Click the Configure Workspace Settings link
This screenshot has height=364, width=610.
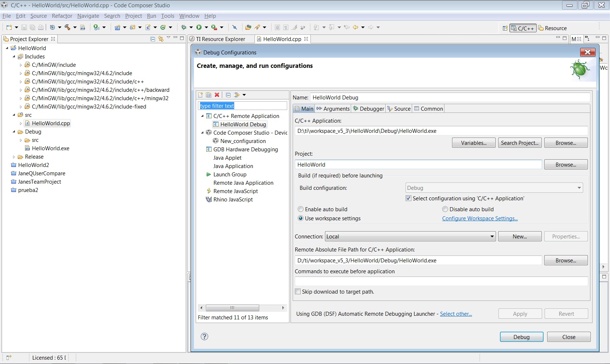pyautogui.click(x=480, y=218)
